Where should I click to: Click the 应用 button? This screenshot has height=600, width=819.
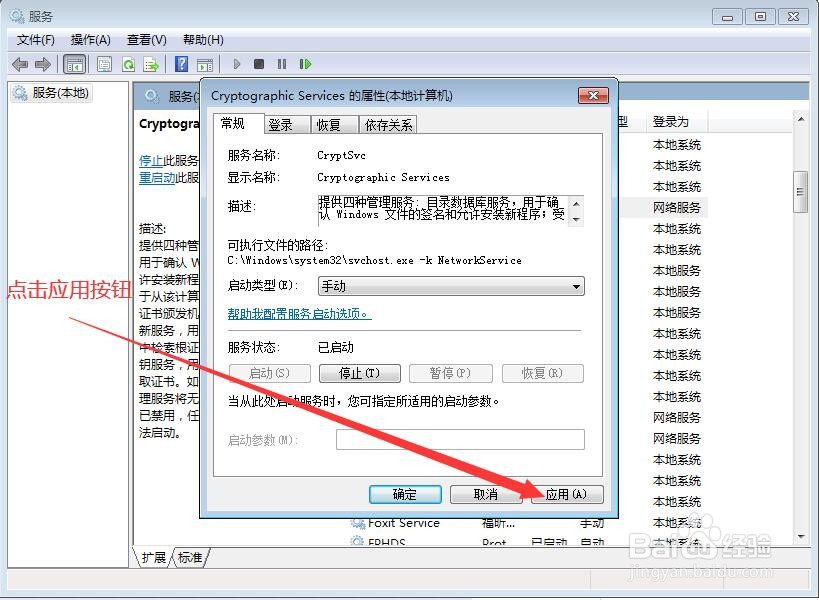coord(566,494)
